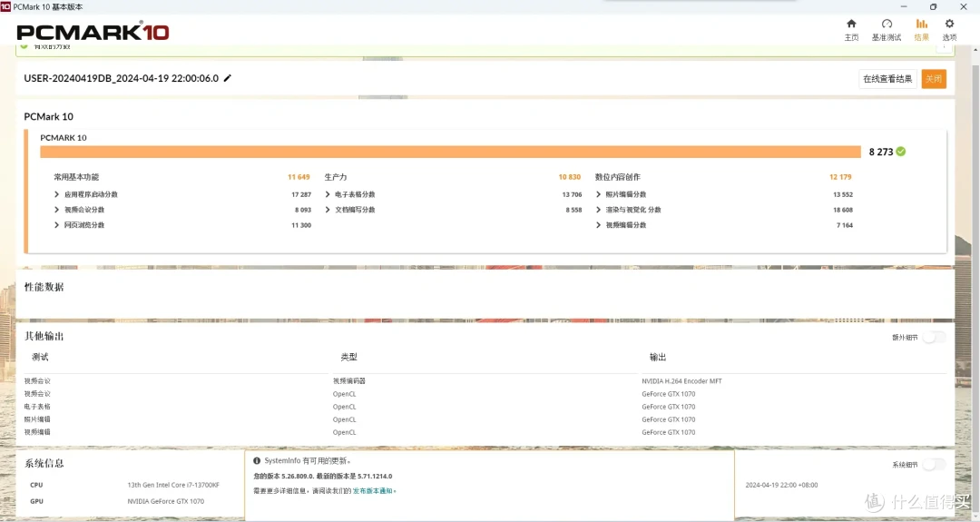Click the 其他输出 section heading
This screenshot has width=980, height=522.
[x=44, y=336]
